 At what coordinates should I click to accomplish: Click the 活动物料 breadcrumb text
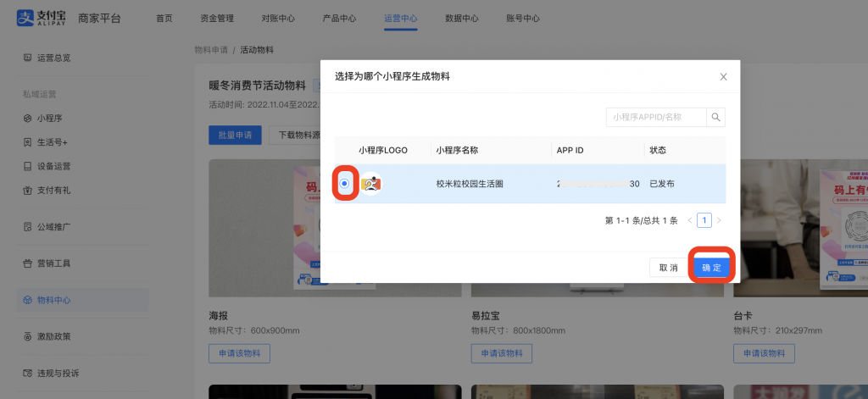pos(257,50)
